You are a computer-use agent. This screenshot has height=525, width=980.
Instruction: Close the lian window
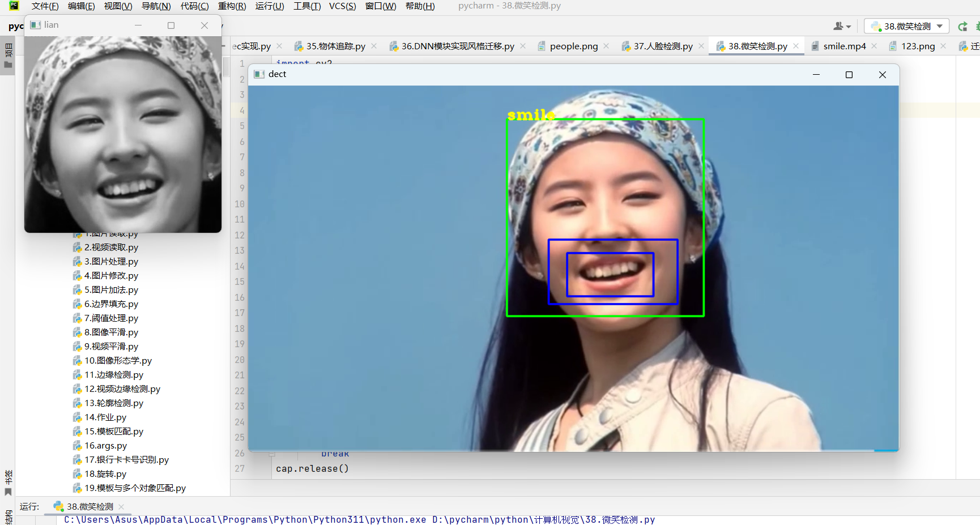[204, 25]
